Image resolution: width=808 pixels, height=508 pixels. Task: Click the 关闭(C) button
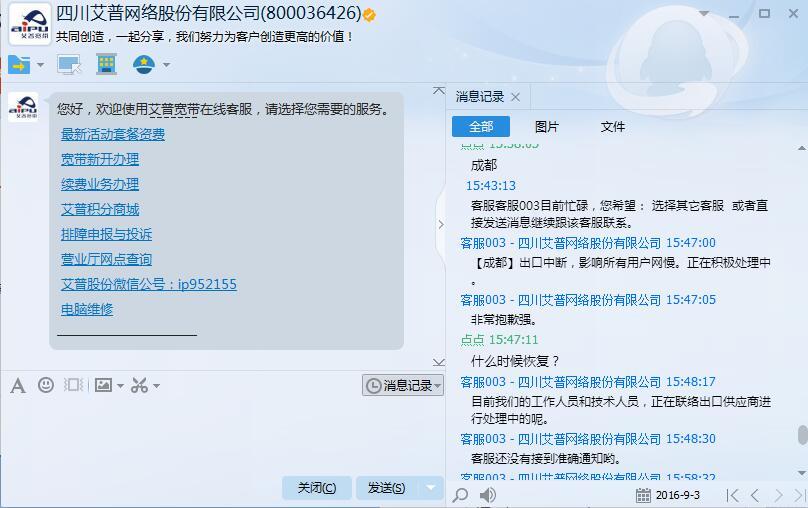[x=317, y=488]
